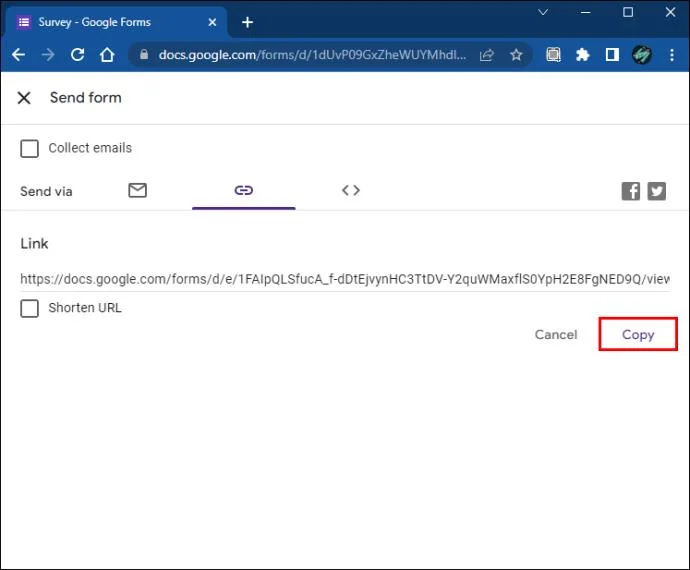The image size is (690, 570).
Task: Open the Extensions puzzle menu
Action: coord(583,55)
